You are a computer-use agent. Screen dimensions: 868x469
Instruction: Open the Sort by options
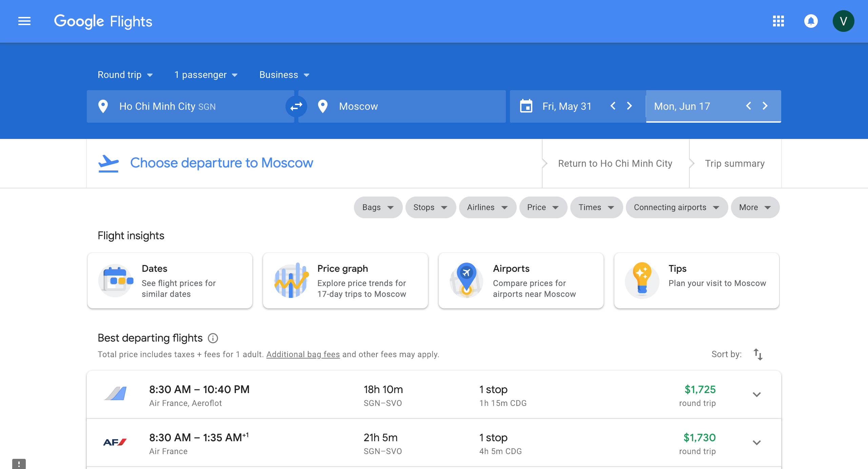click(x=758, y=354)
